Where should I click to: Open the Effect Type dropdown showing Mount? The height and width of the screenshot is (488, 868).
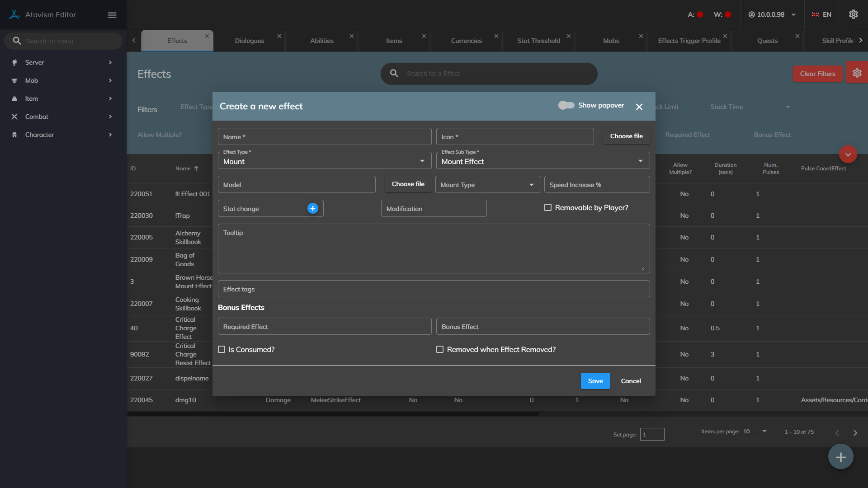coord(324,161)
